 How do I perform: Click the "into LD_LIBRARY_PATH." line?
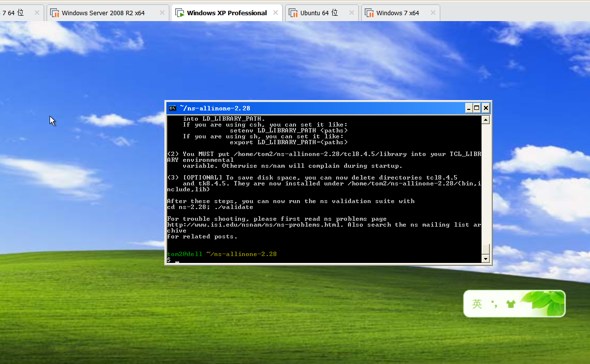coord(224,119)
